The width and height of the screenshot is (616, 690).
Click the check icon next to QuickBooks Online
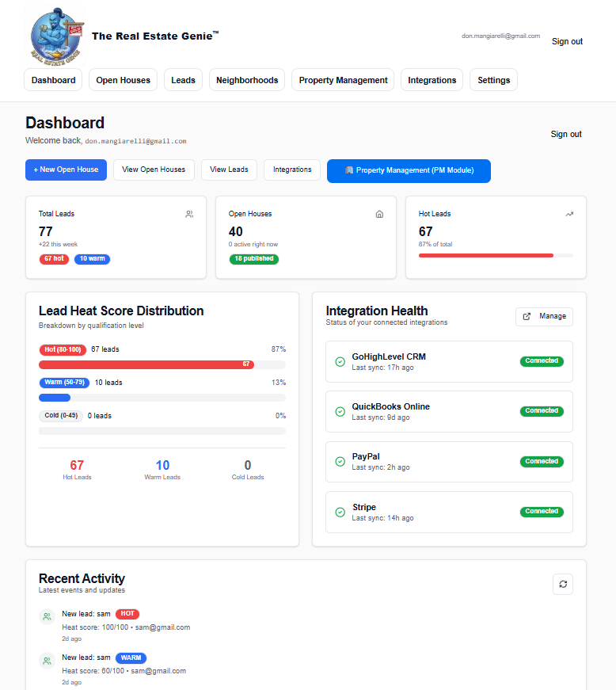(x=340, y=412)
